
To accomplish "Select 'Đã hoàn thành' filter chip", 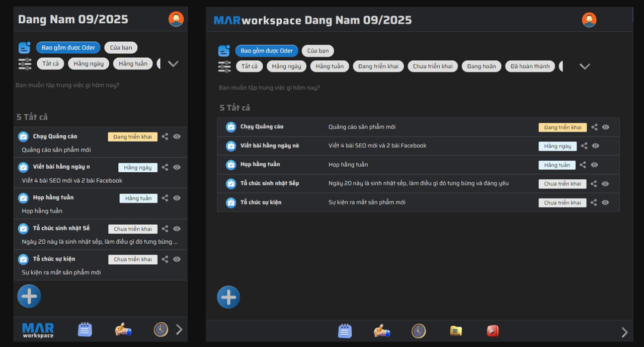I will pyautogui.click(x=530, y=66).
